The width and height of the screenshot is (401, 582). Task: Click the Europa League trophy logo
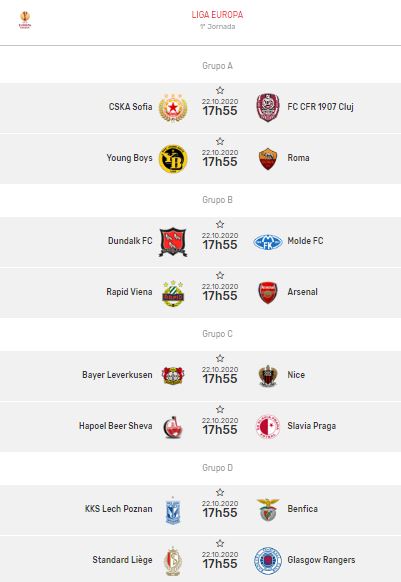point(25,20)
